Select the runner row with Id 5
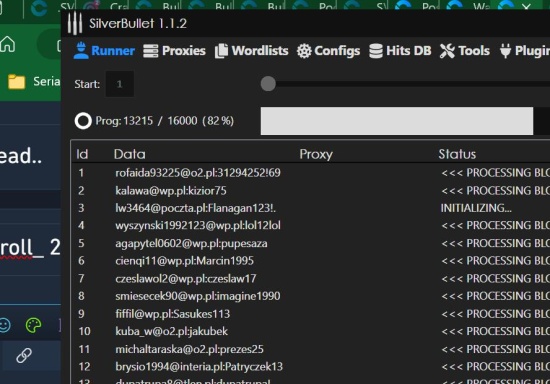This screenshot has height=384, width=550. [x=311, y=243]
